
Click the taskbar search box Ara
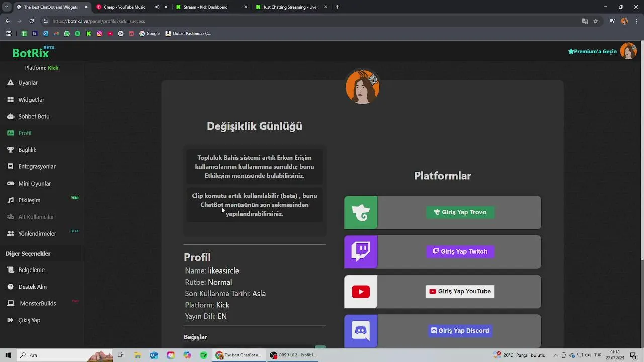[x=65, y=355]
